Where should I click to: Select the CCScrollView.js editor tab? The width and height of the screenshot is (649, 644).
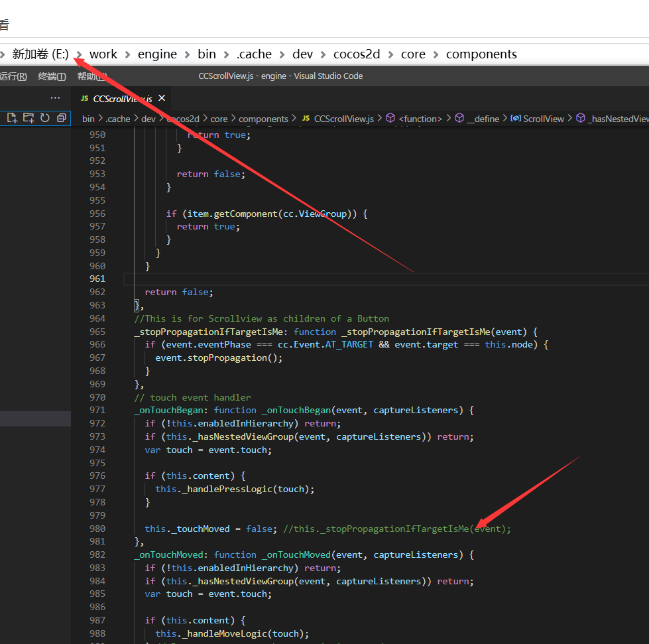[121, 99]
